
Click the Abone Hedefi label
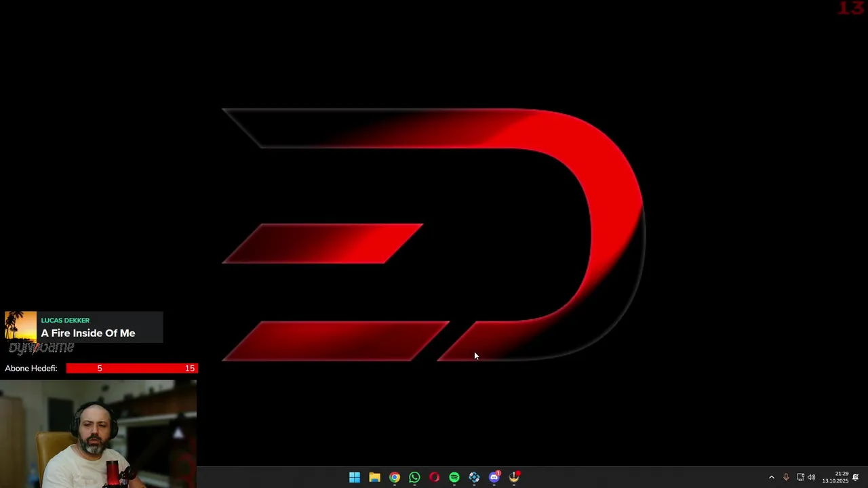coord(31,368)
